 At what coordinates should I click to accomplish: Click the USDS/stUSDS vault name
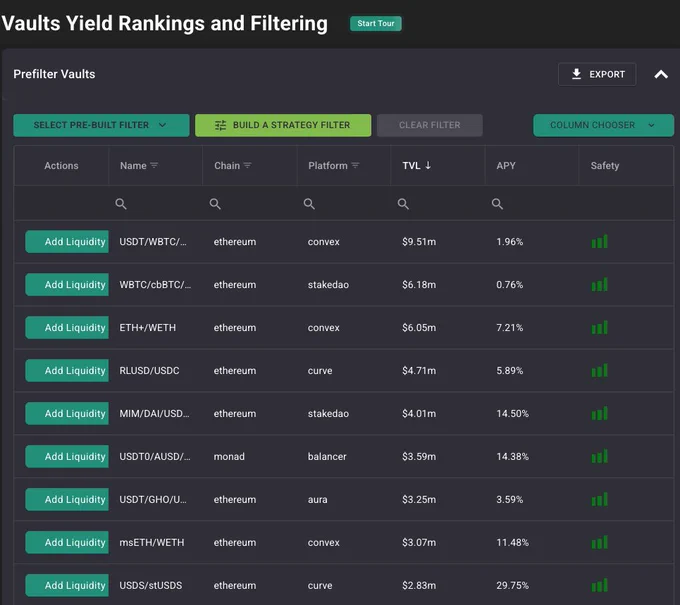click(151, 585)
